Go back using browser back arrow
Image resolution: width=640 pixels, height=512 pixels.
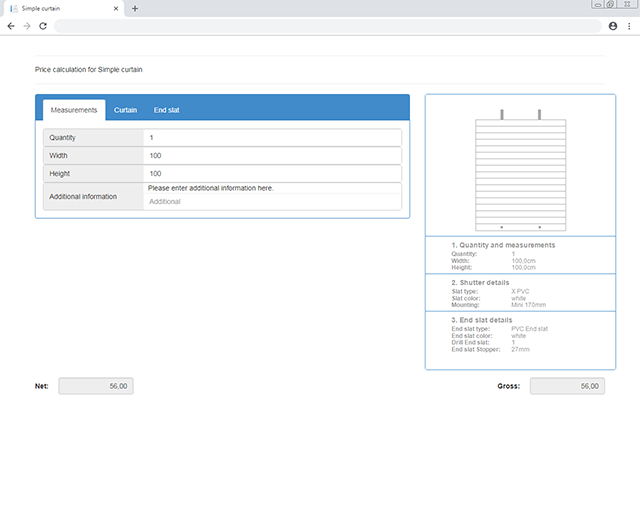click(x=11, y=26)
